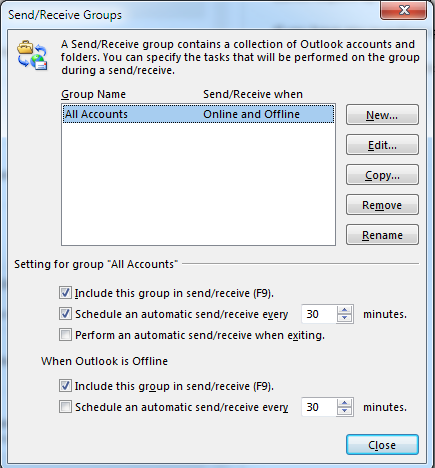Screen dimensions: 435x468
Task: Click the online minutes input field
Action: (319, 314)
